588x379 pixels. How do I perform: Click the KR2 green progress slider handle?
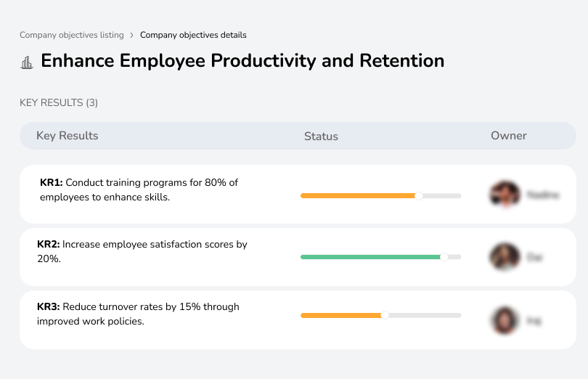click(x=444, y=256)
